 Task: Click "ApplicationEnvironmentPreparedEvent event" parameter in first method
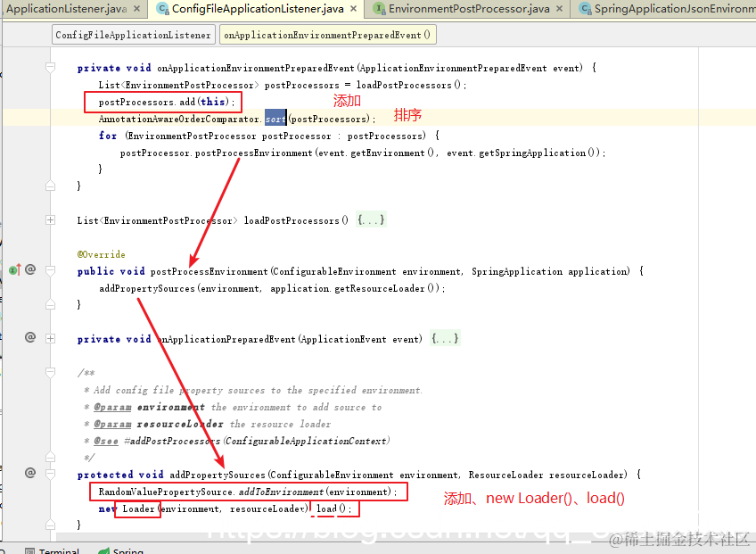[x=471, y=68]
